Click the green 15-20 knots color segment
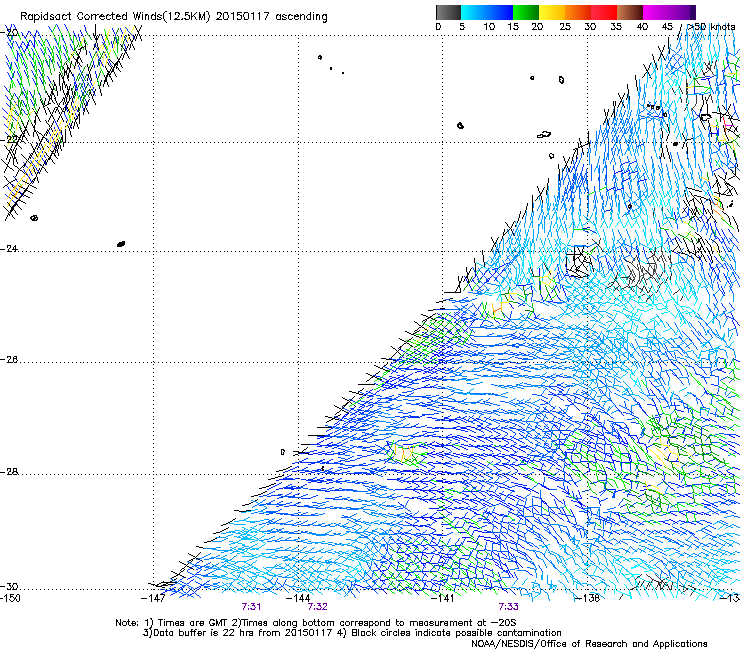The image size is (740, 650). (526, 12)
